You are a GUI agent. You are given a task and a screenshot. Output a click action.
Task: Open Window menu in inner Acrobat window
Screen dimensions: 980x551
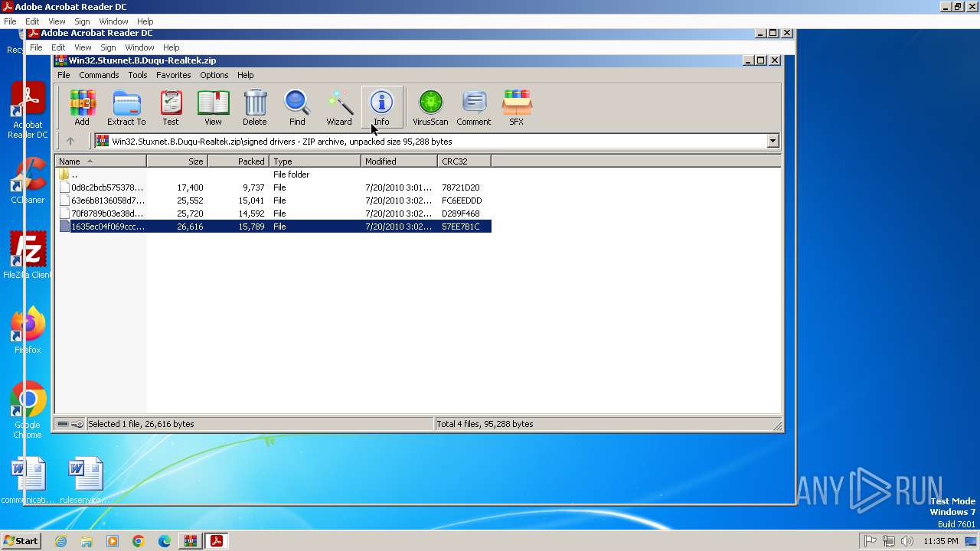coord(139,47)
